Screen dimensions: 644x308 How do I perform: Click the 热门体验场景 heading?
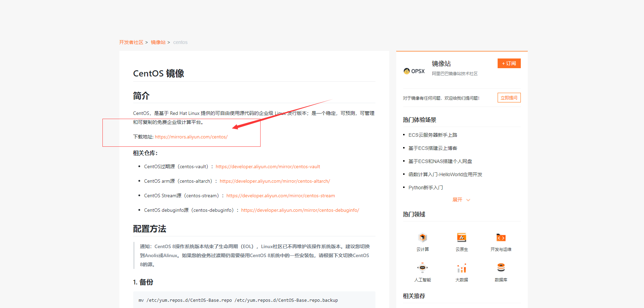(x=419, y=120)
